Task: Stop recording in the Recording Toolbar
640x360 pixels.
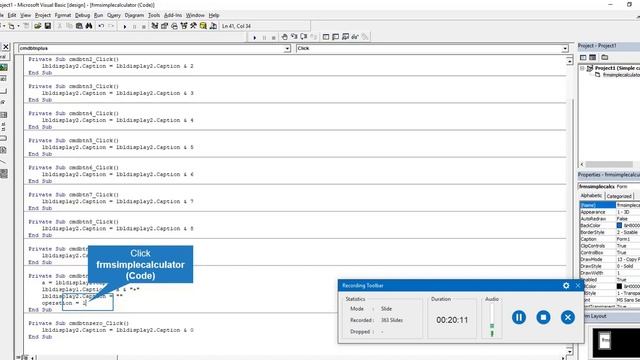Action: [543, 317]
